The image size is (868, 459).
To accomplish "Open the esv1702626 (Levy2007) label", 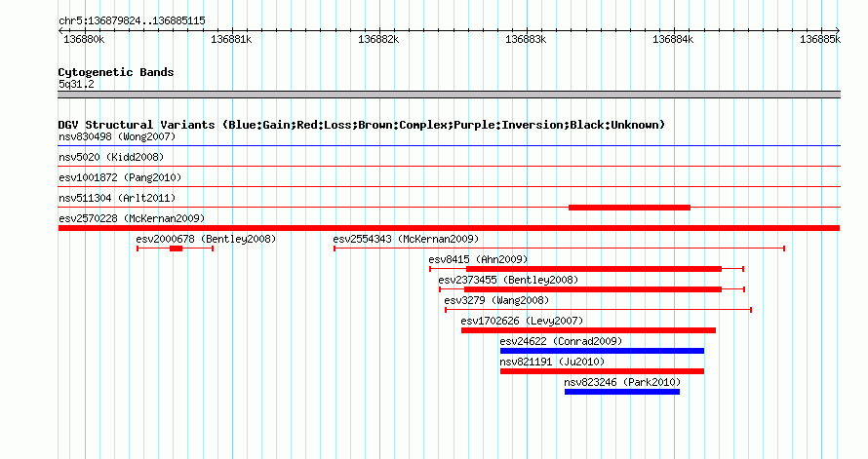I will (522, 321).
